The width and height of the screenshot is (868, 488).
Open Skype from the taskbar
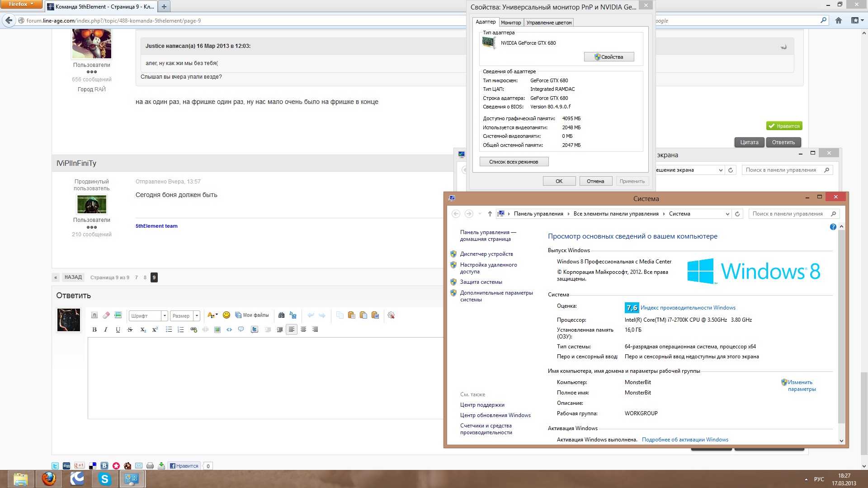point(105,479)
